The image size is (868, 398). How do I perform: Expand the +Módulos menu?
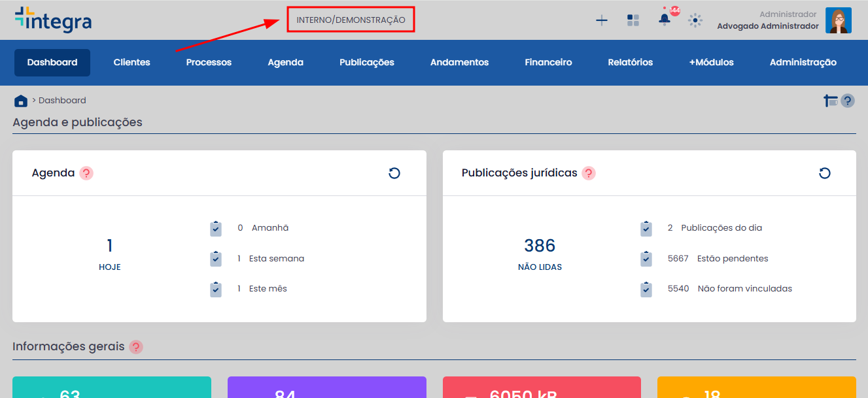[x=711, y=63]
